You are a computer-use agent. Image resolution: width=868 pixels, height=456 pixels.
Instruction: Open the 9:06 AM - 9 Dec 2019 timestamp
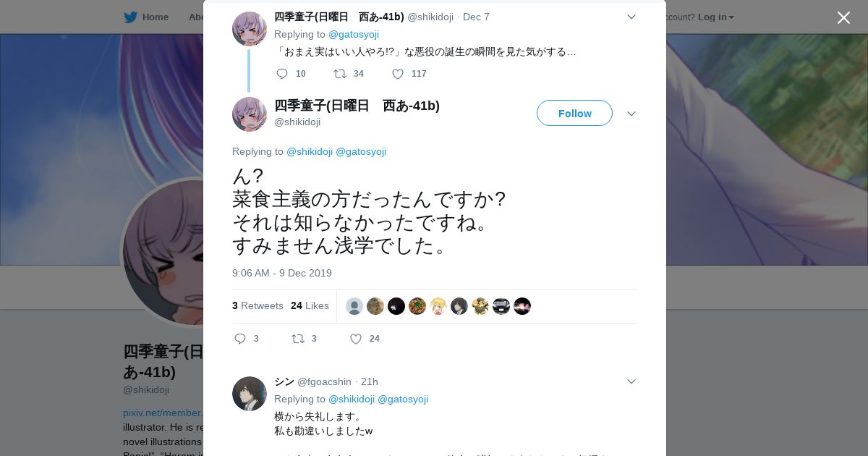pos(282,273)
